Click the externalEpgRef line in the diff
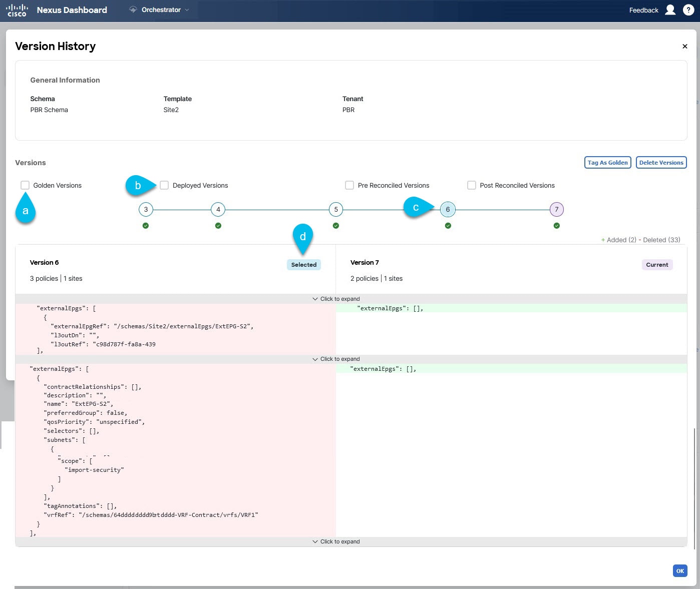700x589 pixels. tap(152, 326)
